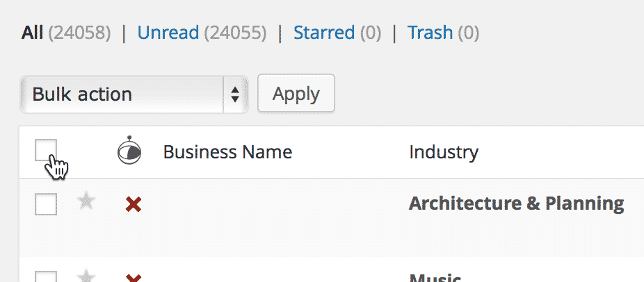Viewport: 644px width, 282px height.
Task: Click the robot spam-status column header icon
Action: 129,150
